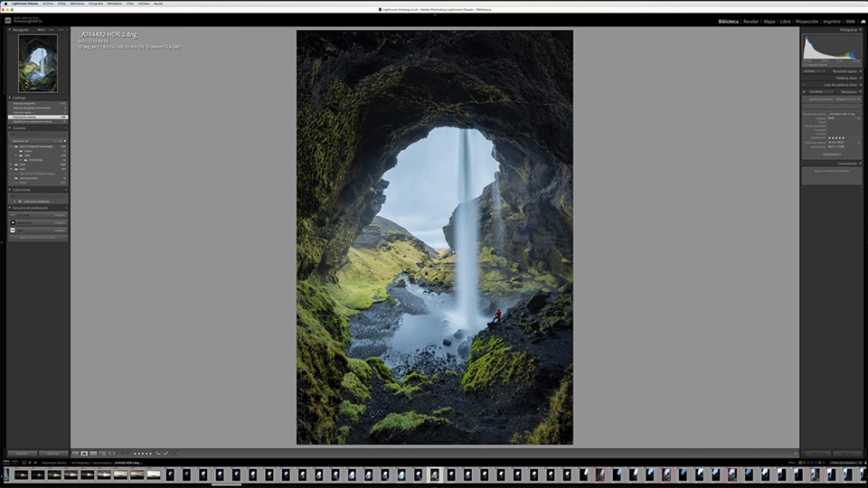This screenshot has width=868, height=488.
Task: Click the Importar button
Action: click(x=22, y=454)
